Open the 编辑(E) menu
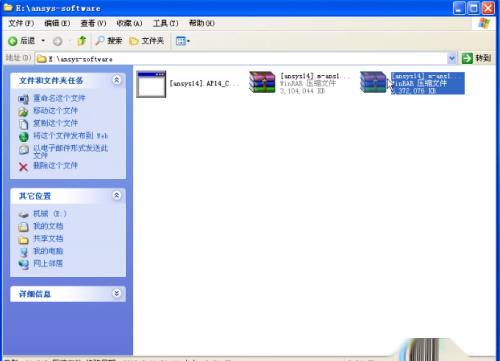The image size is (500, 361). pos(57,23)
